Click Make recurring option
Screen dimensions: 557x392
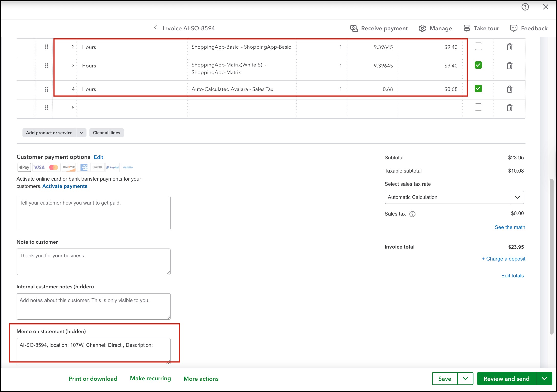(150, 378)
